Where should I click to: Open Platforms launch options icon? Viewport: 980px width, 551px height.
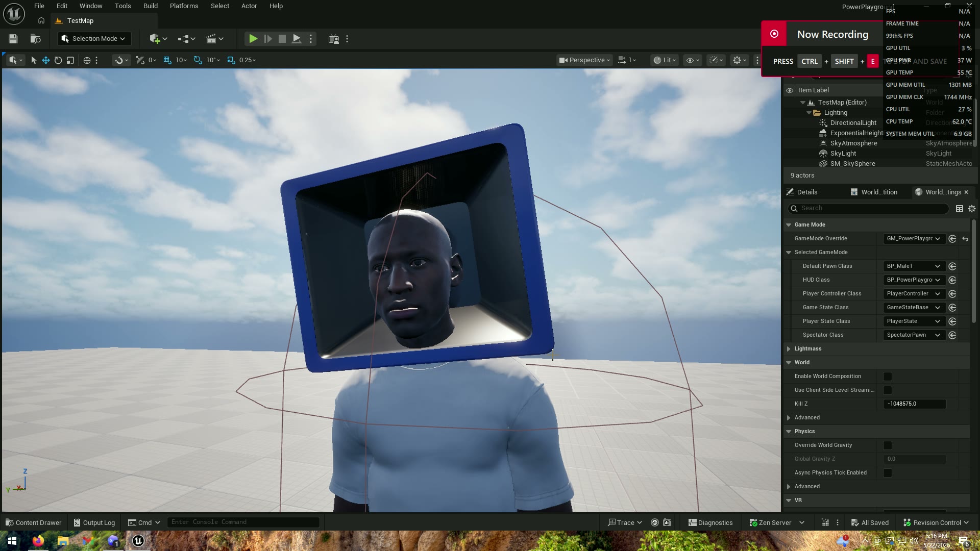pyautogui.click(x=334, y=39)
